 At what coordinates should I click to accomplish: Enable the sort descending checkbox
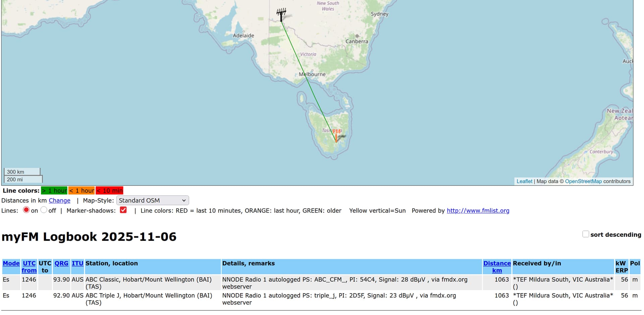coord(586,234)
